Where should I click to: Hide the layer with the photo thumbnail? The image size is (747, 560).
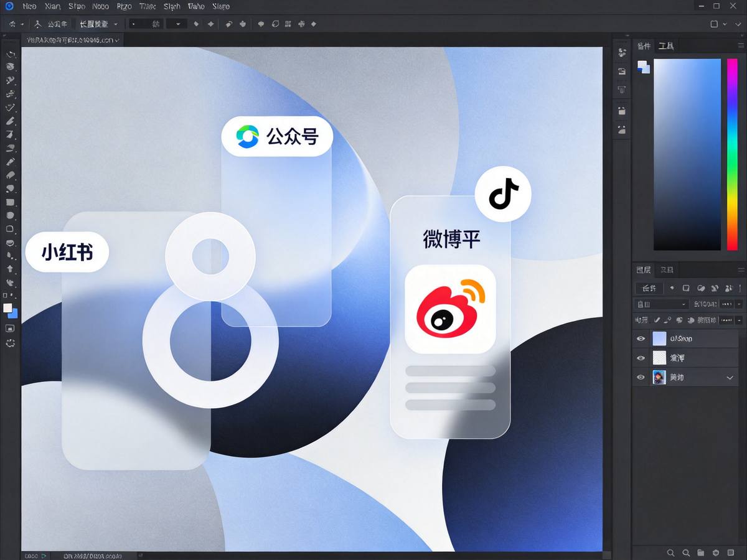pos(641,377)
